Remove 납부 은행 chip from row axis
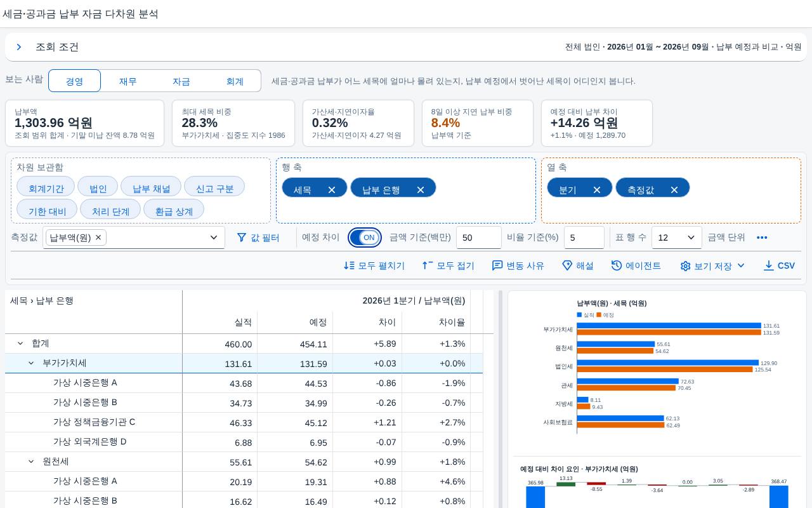The image size is (812, 508). 421,190
